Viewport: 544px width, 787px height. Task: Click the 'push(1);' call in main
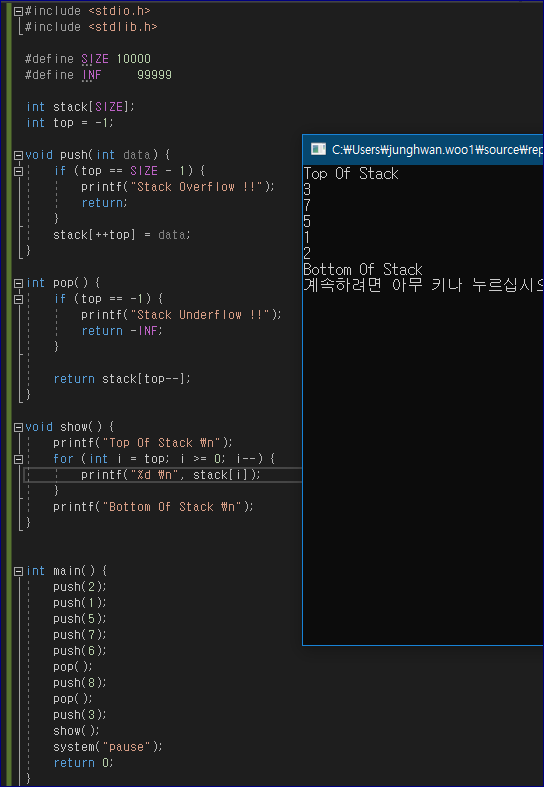click(80, 603)
